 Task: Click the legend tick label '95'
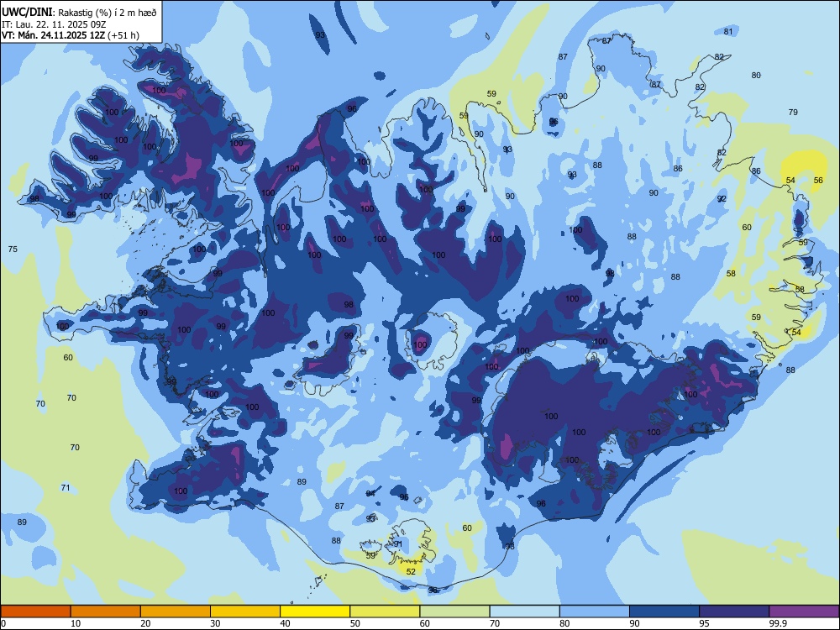click(704, 623)
